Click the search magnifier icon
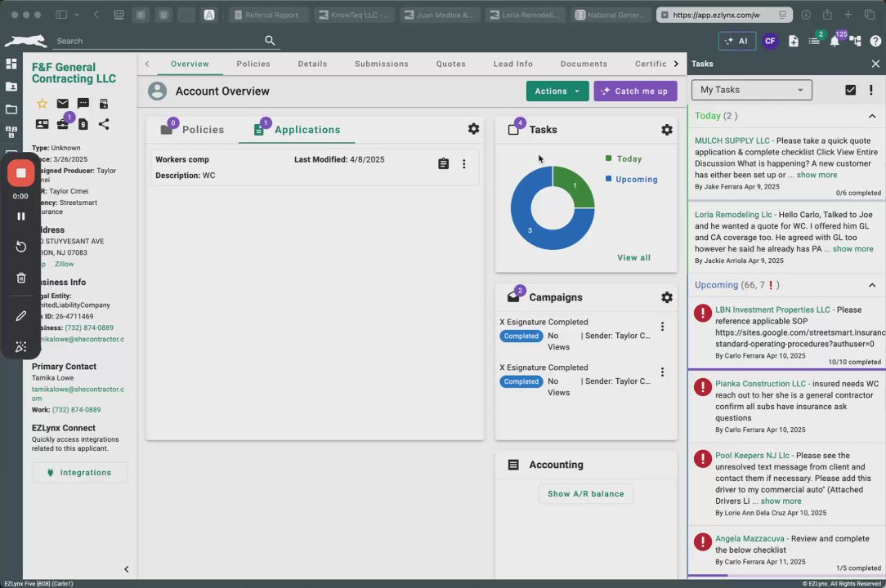Viewport: 886px width, 588px height. coord(270,40)
